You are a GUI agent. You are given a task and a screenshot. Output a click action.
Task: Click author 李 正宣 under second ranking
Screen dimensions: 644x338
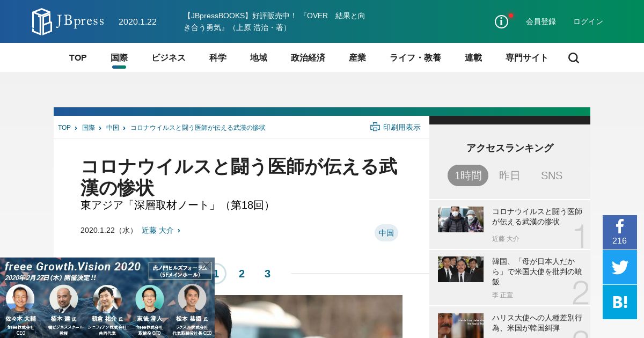coord(502,295)
